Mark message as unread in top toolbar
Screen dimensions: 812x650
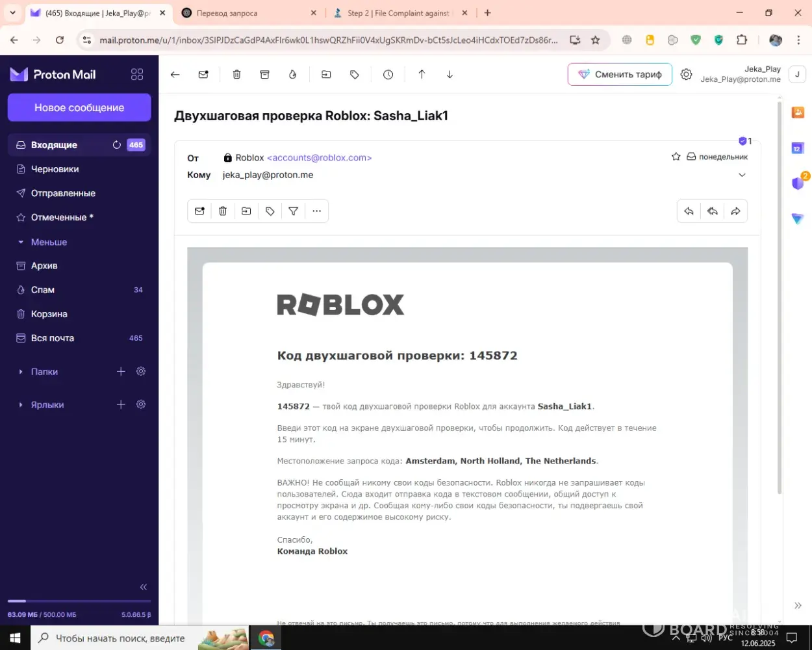pos(203,75)
